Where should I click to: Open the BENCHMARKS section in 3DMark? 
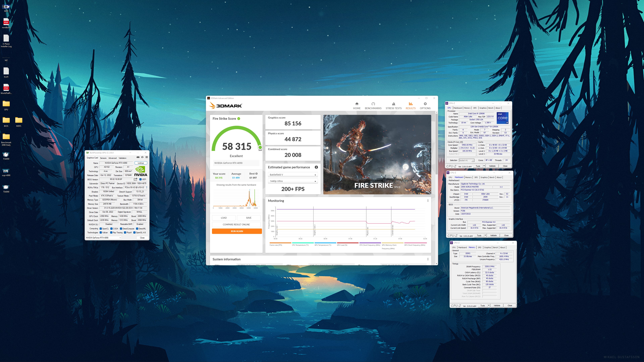coord(373,106)
